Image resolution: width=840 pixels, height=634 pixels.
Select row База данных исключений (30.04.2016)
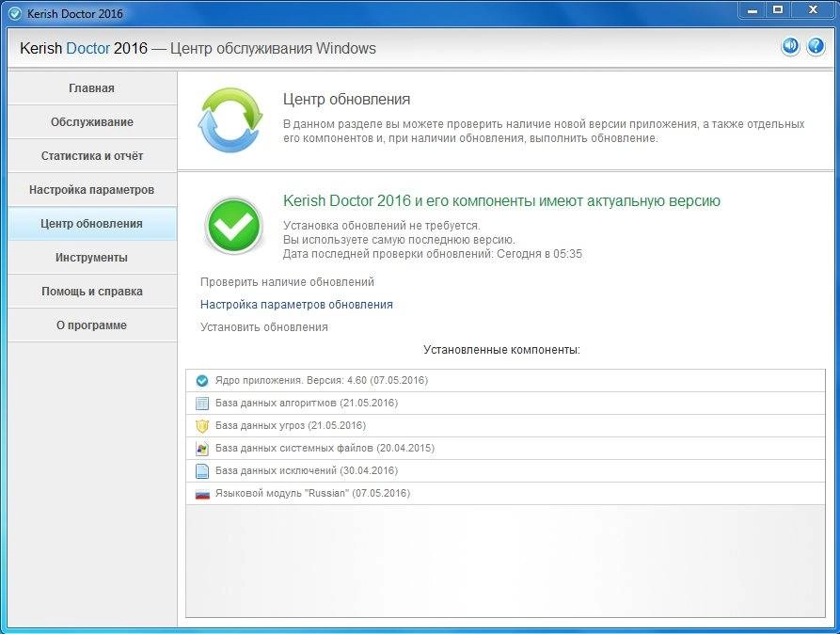(x=505, y=470)
